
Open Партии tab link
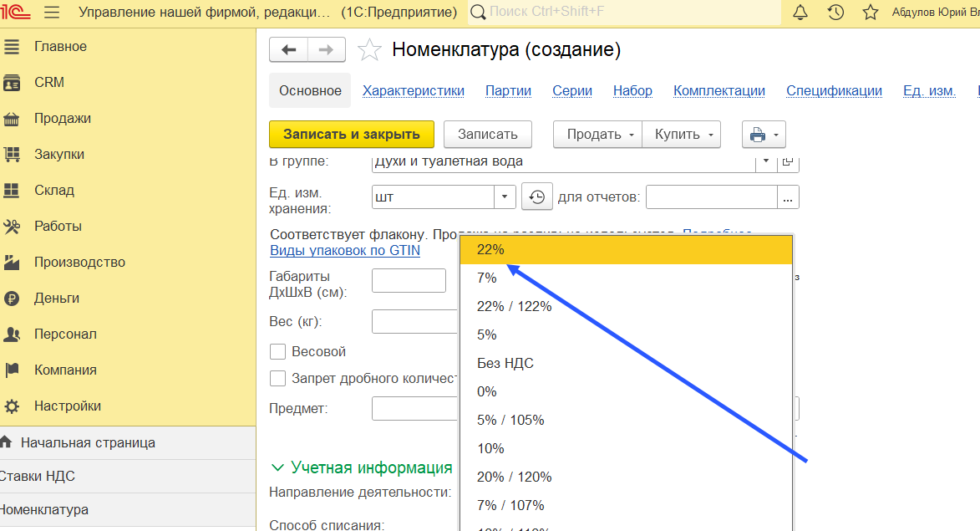508,90
